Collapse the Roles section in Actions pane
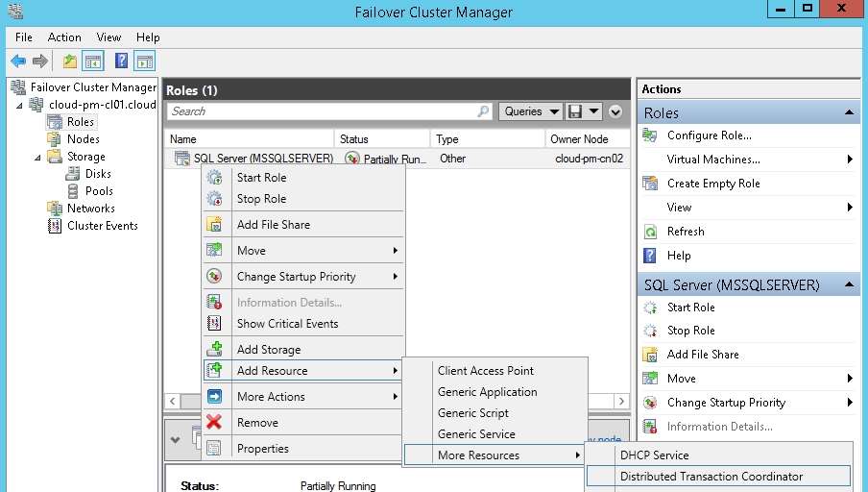The width and height of the screenshot is (868, 492). 849,113
